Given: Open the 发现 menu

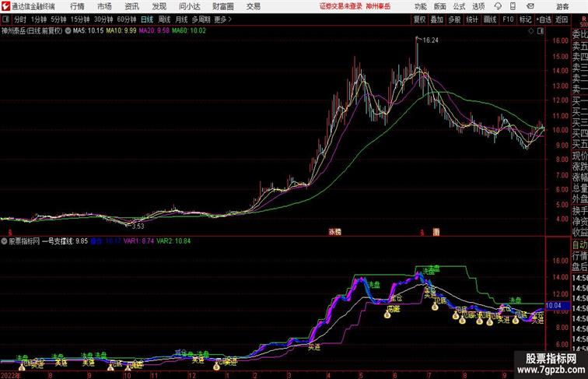Looking at the screenshot, I should click(159, 6).
